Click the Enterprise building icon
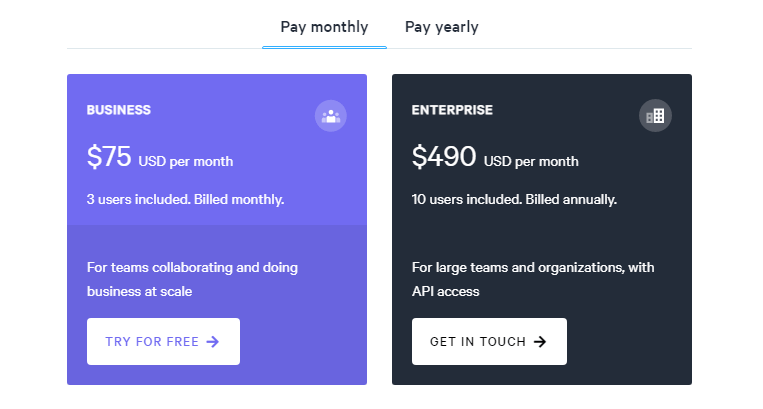 (655, 116)
